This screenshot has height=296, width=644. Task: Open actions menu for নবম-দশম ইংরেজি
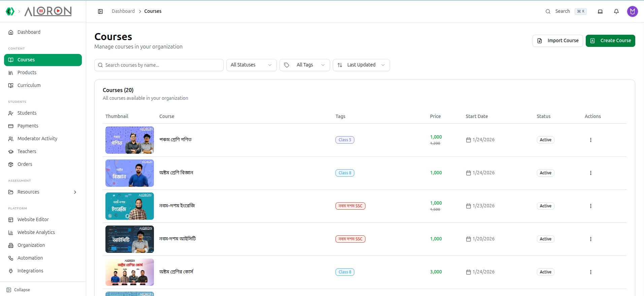[590, 206]
